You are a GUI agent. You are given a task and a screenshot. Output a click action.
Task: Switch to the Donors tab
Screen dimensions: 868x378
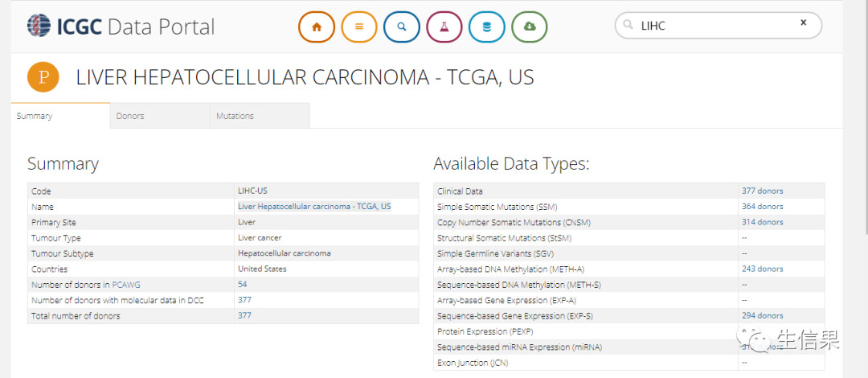tap(130, 116)
